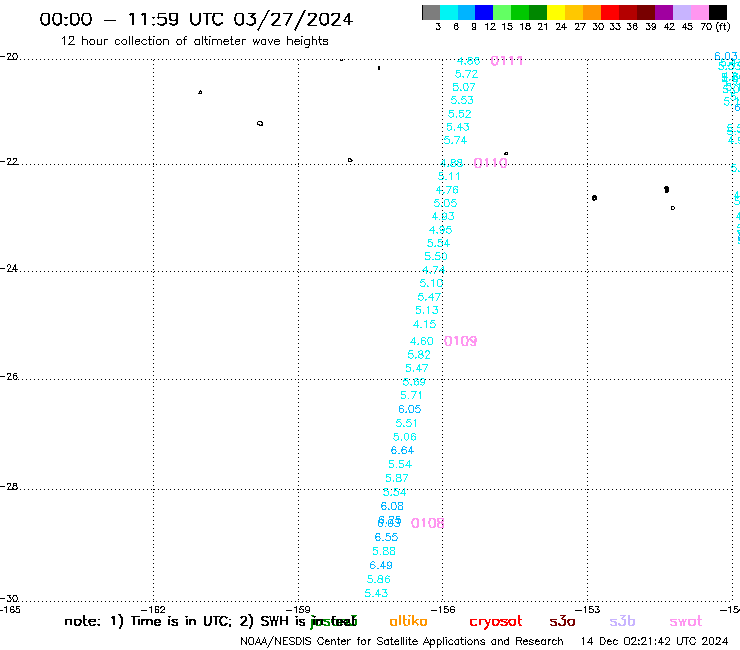This screenshot has width=740, height=650.
Task: Click the -159 longitude axis label
Action: (x=298, y=609)
